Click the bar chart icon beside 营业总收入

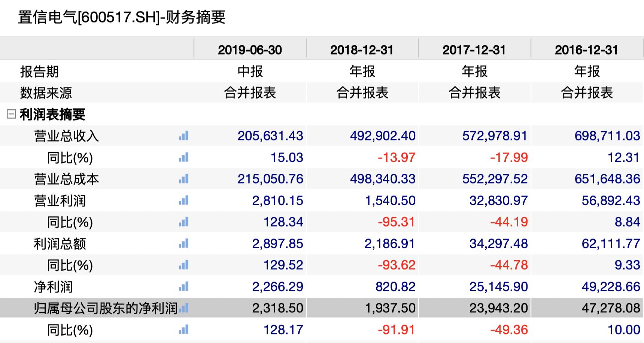click(183, 136)
